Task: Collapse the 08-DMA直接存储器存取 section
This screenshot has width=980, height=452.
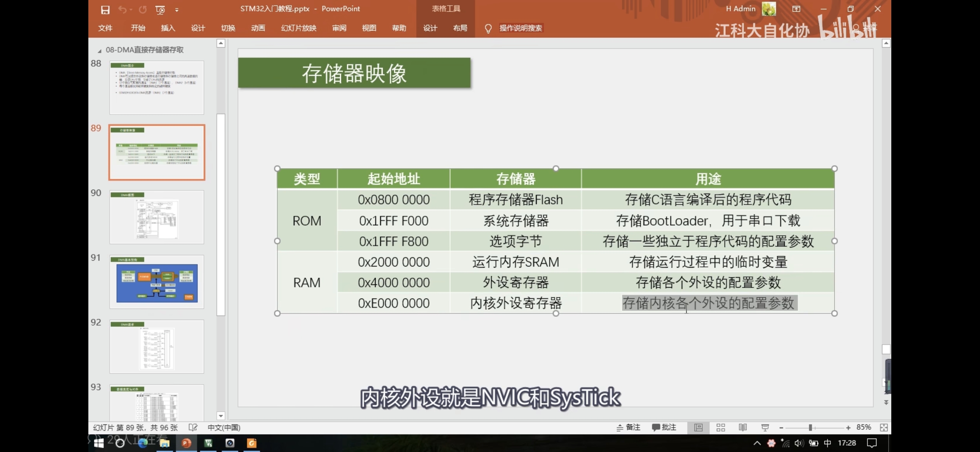Action: [100, 51]
